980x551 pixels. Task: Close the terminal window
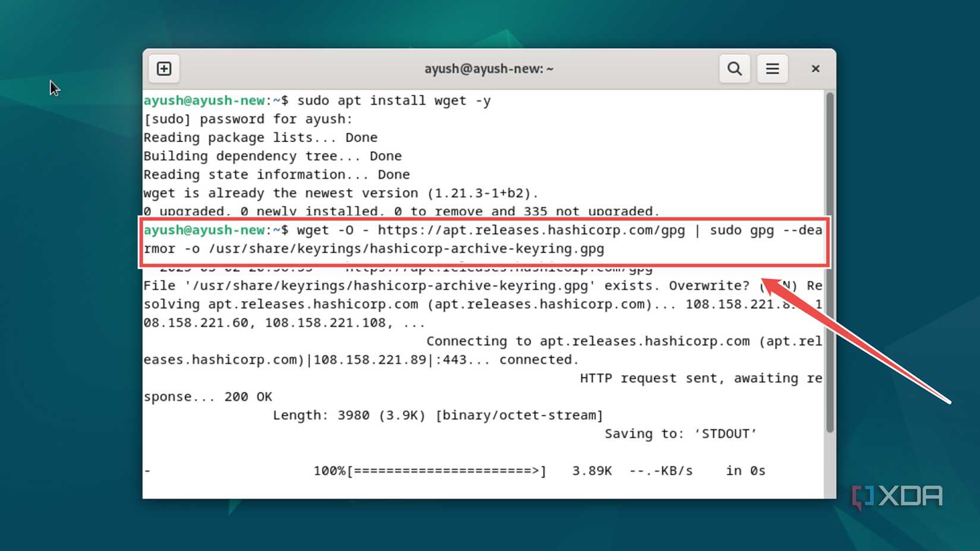pos(815,69)
